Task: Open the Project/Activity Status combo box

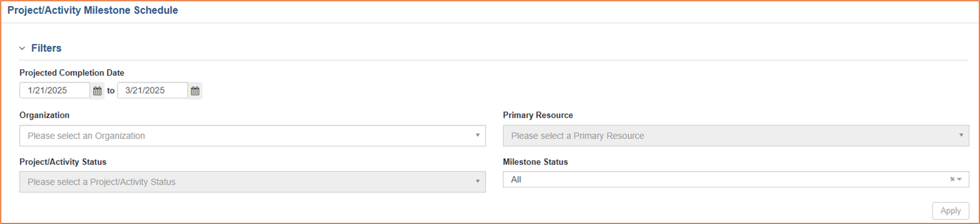Action: pyautogui.click(x=252, y=182)
